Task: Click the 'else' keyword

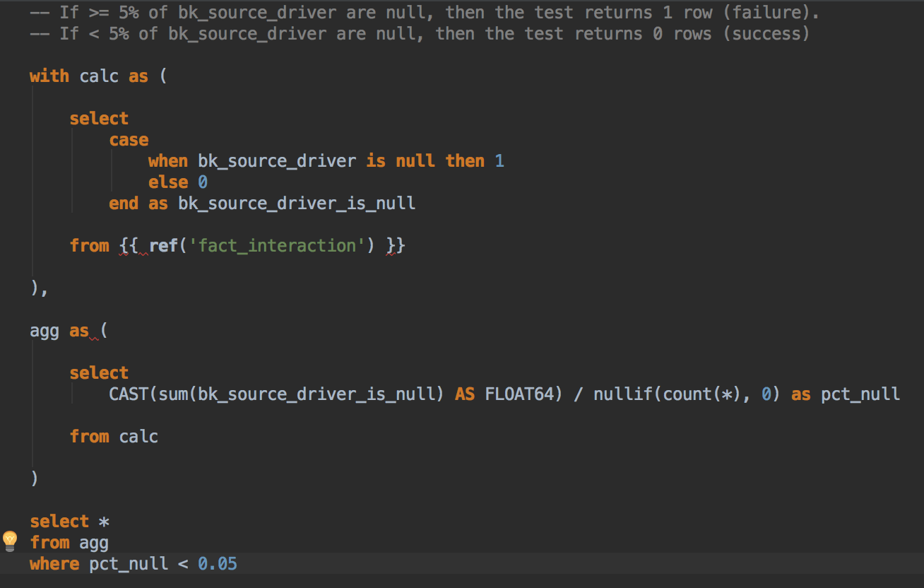Action: point(168,182)
